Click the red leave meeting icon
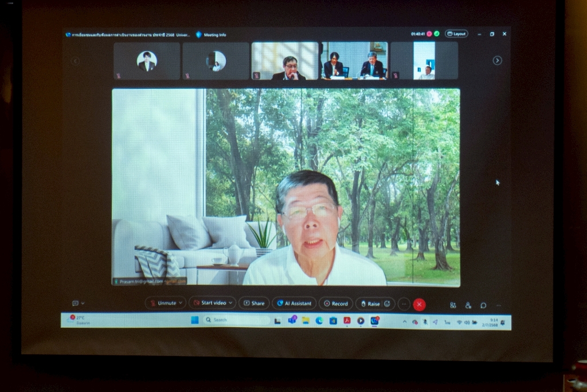The height and width of the screenshot is (392, 587). coord(420,304)
